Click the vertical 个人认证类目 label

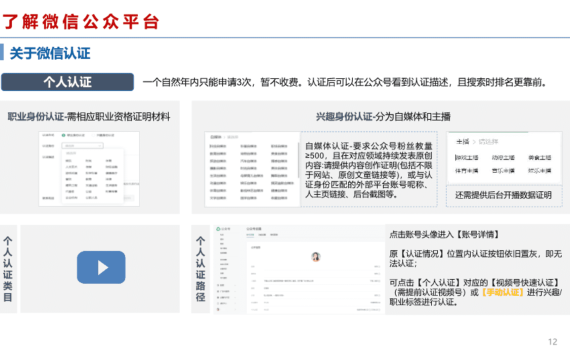pyautogui.click(x=8, y=269)
